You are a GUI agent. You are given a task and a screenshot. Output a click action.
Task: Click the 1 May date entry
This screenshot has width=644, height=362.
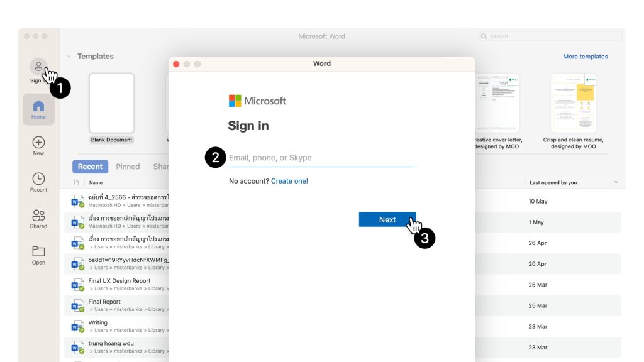[536, 222]
